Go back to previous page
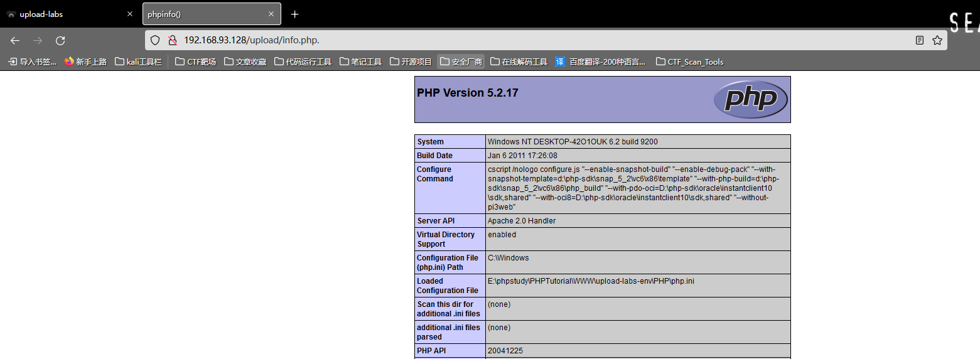Image resolution: width=980 pixels, height=359 pixels. (15, 40)
